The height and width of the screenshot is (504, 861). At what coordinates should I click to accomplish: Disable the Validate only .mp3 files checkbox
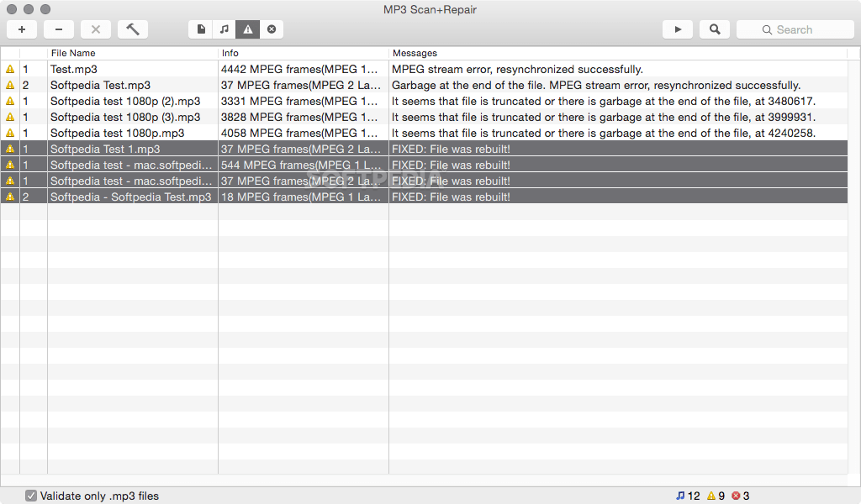31,496
